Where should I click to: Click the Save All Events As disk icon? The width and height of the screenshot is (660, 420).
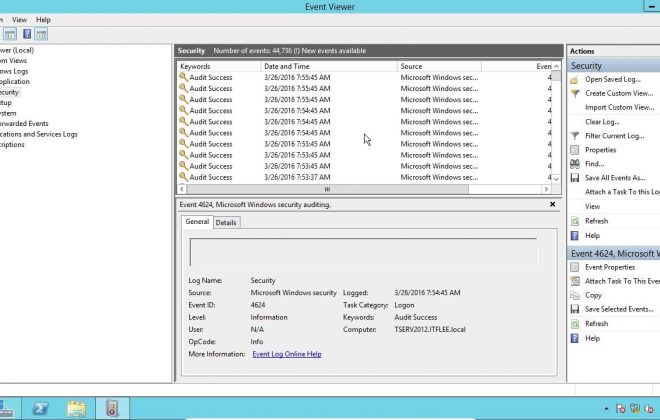[x=575, y=178]
